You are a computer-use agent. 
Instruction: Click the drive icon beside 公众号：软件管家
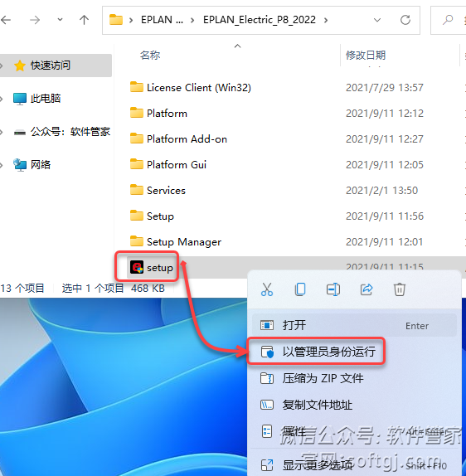pyautogui.click(x=20, y=133)
